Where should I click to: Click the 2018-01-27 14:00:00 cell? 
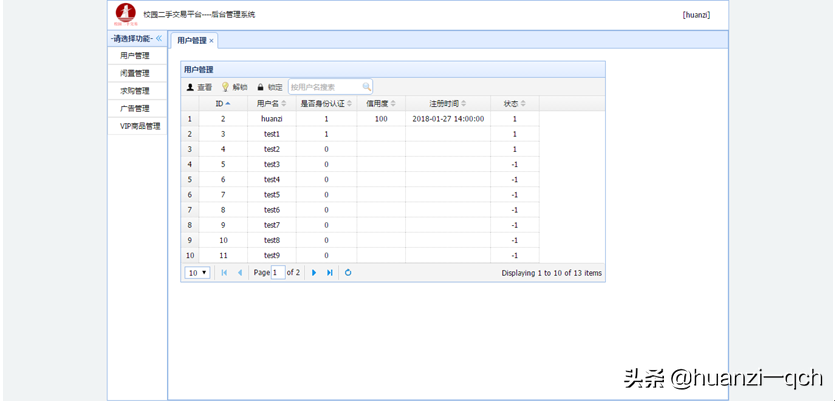point(448,119)
